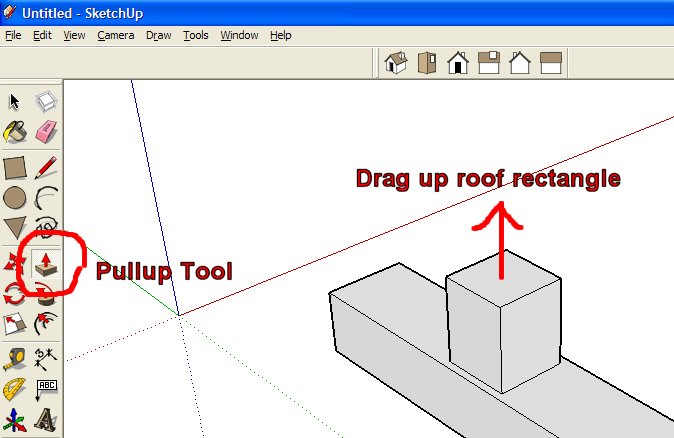Open the File menu
Viewport: 674px width, 438px height.
click(13, 35)
